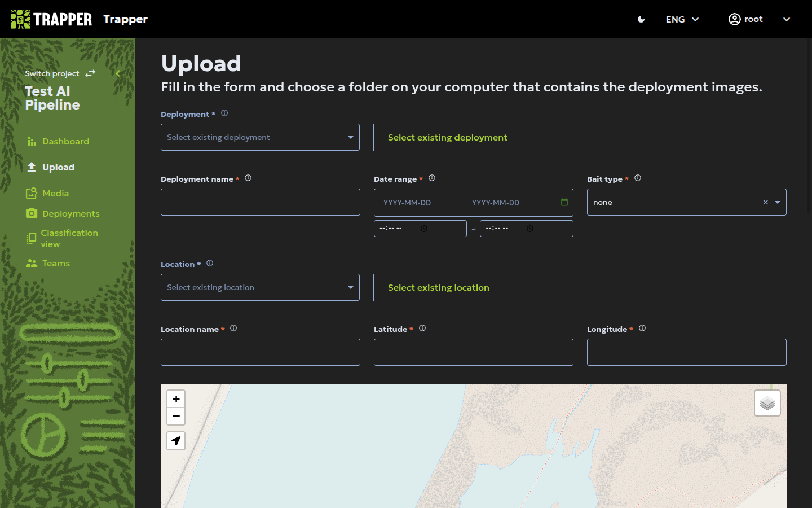Click info icon beside Bait type
The width and height of the screenshot is (812, 508).
pyautogui.click(x=638, y=178)
